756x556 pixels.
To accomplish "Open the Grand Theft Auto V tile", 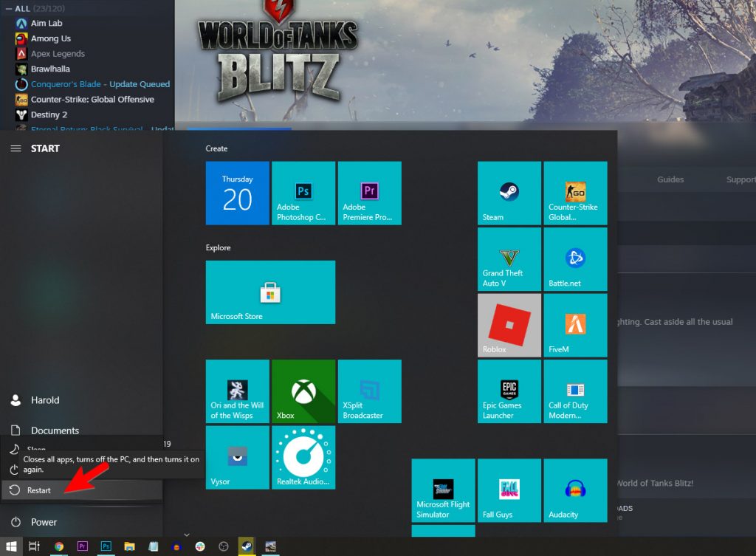I will (509, 259).
